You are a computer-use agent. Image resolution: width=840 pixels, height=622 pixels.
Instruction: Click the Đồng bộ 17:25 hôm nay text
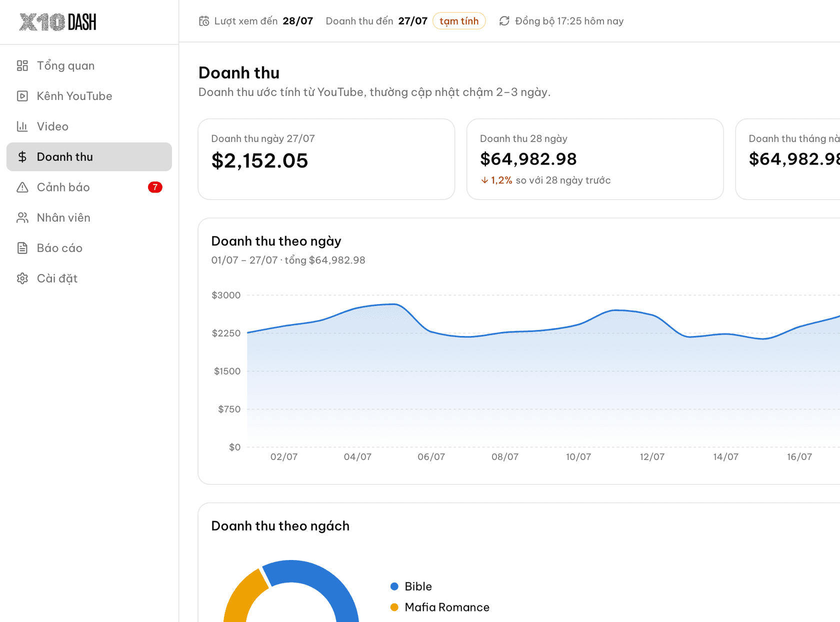point(569,21)
